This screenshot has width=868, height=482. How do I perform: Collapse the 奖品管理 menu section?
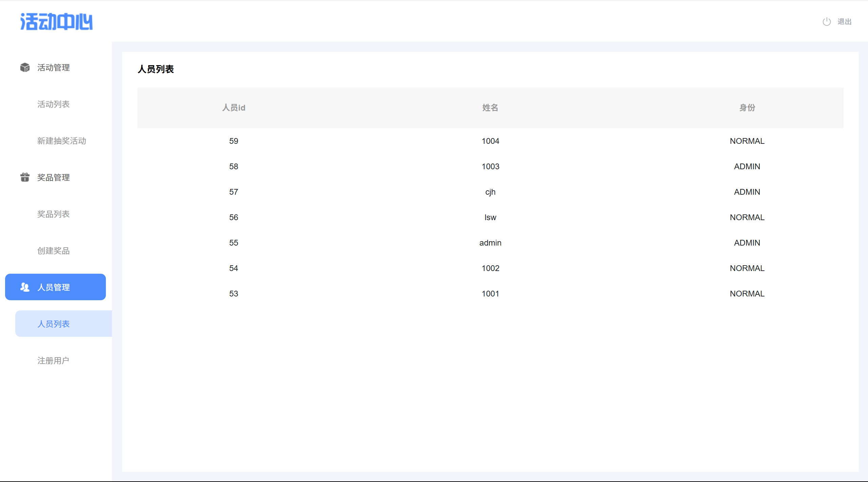[54, 177]
